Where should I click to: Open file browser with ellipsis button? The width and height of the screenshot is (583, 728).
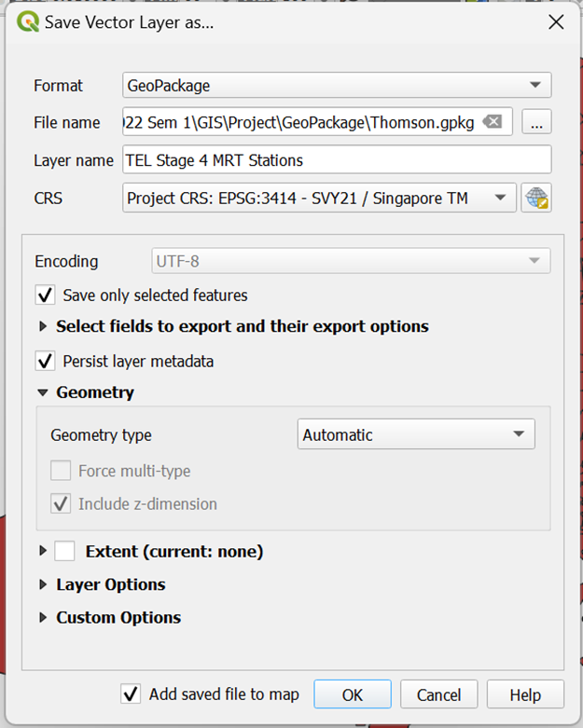click(536, 122)
